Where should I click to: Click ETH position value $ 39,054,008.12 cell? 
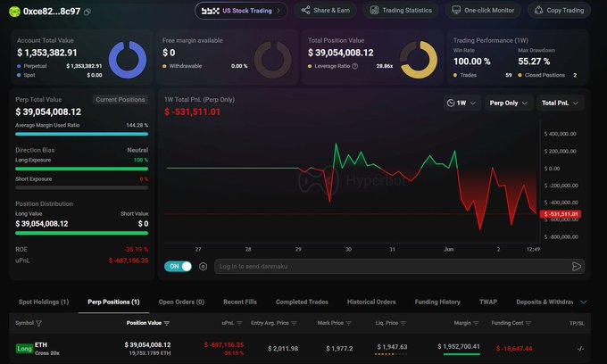147,345
